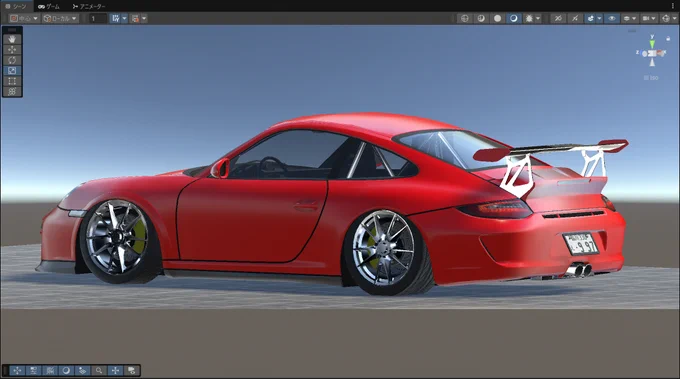Click the debug draw mode bug icon
Image resolution: width=680 pixels, height=379 pixels.
click(529, 18)
